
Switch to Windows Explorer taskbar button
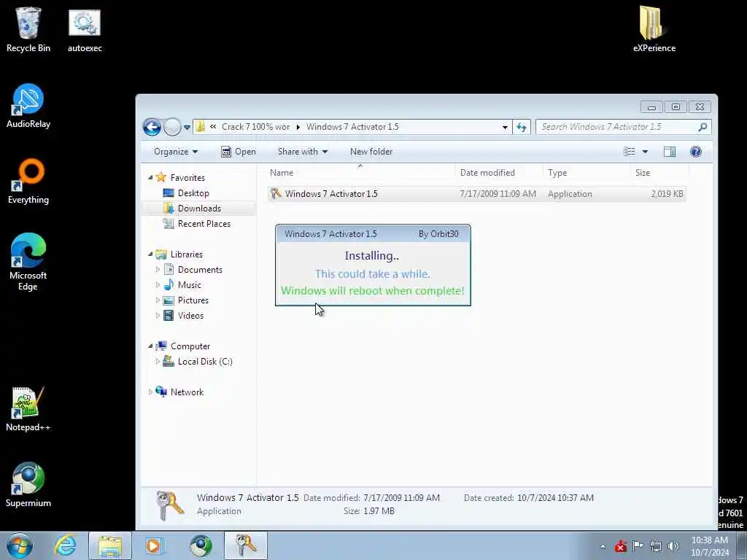[x=109, y=545]
